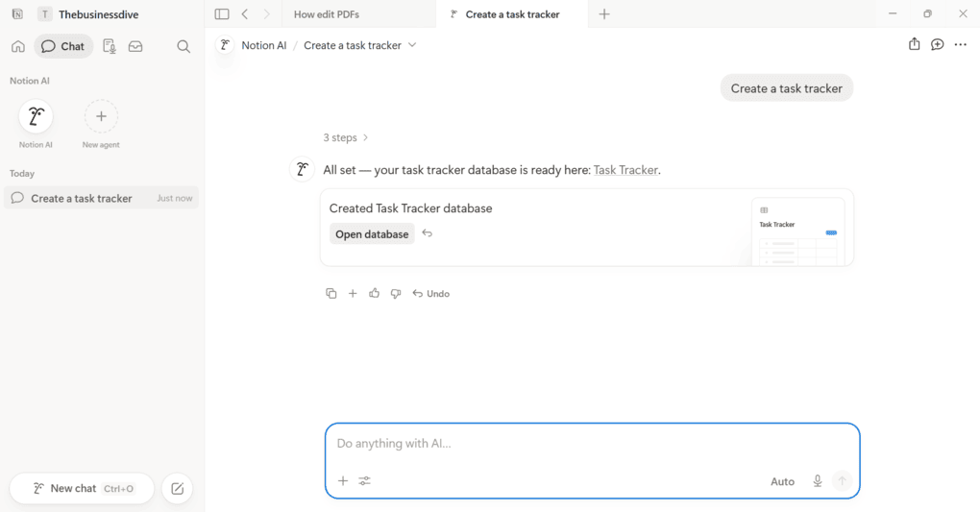The height and width of the screenshot is (512, 980).
Task: Open the three-dot more options menu
Action: [x=961, y=44]
